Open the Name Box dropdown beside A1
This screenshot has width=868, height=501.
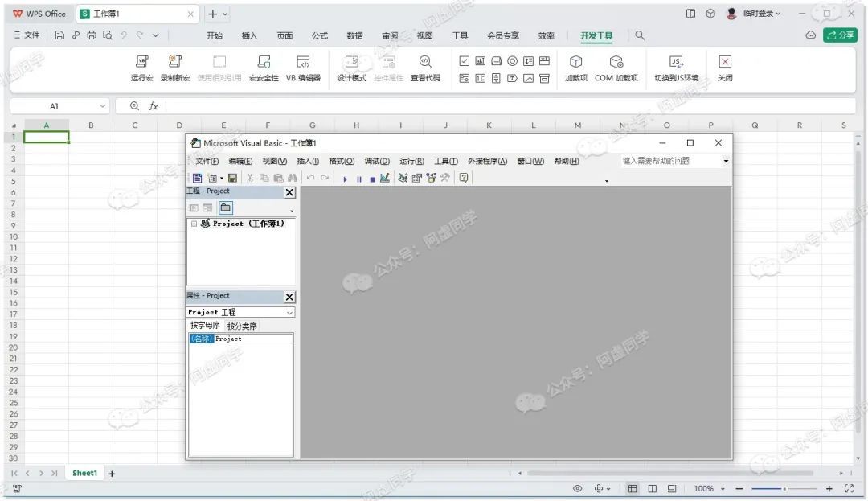click(x=103, y=106)
